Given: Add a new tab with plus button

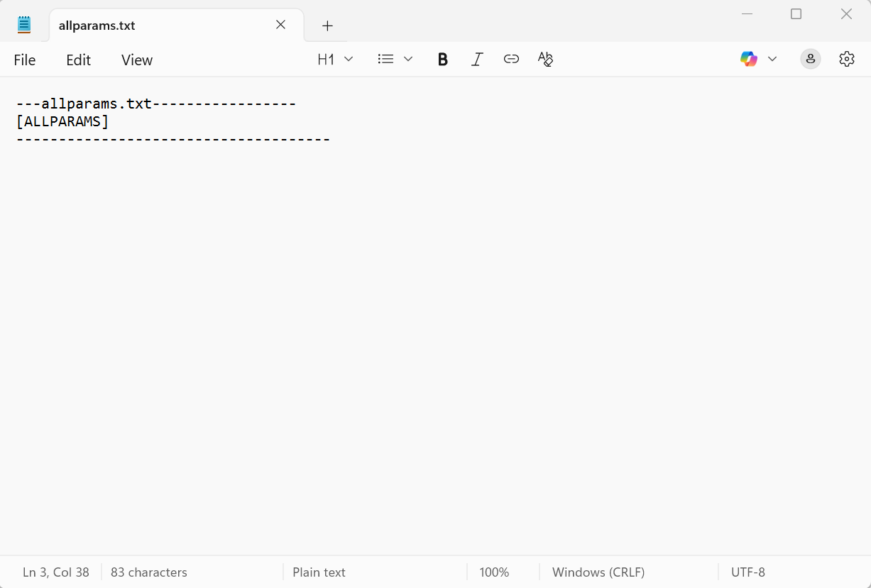Looking at the screenshot, I should [x=327, y=26].
